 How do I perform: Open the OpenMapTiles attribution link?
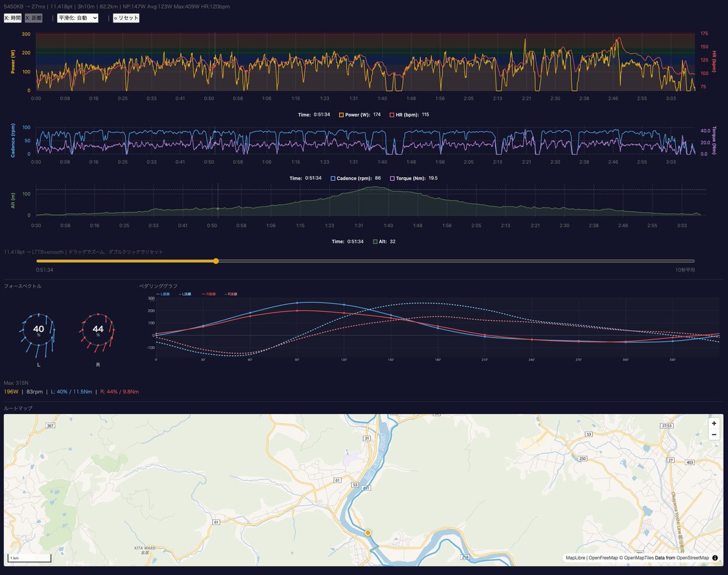(x=639, y=557)
